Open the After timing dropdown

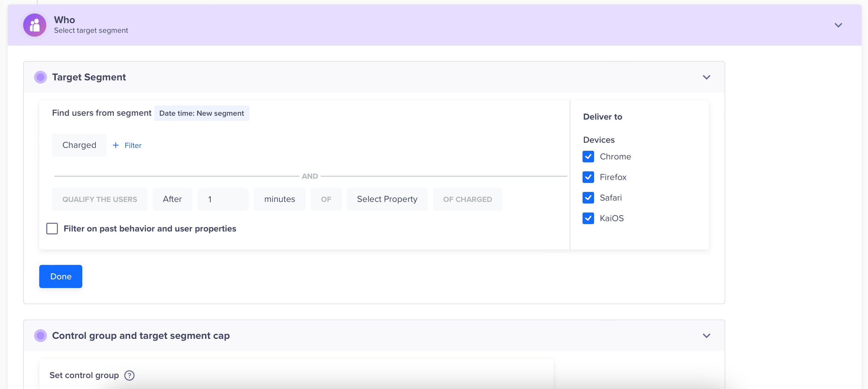[x=172, y=199]
